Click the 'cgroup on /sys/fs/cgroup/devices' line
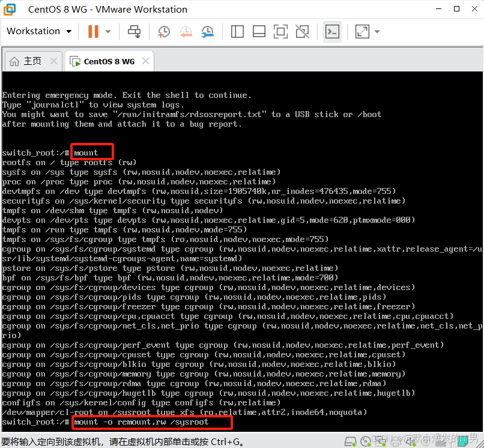 click(208, 287)
